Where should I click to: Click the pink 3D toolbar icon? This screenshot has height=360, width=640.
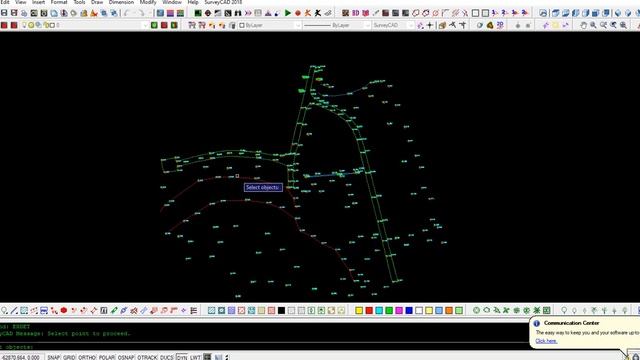[356, 13]
